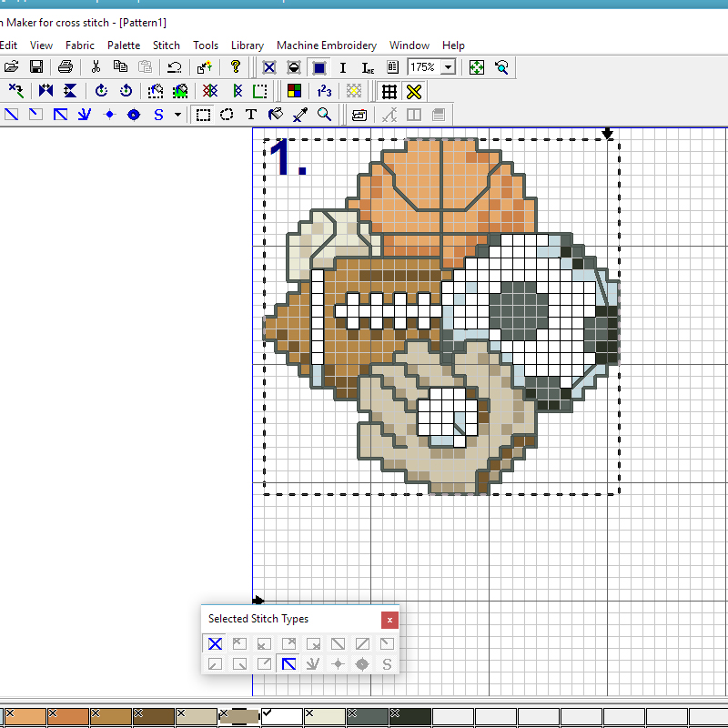Viewport: 728px width, 728px height.
Task: Close the Selected Stitch Types panel
Action: point(389,620)
